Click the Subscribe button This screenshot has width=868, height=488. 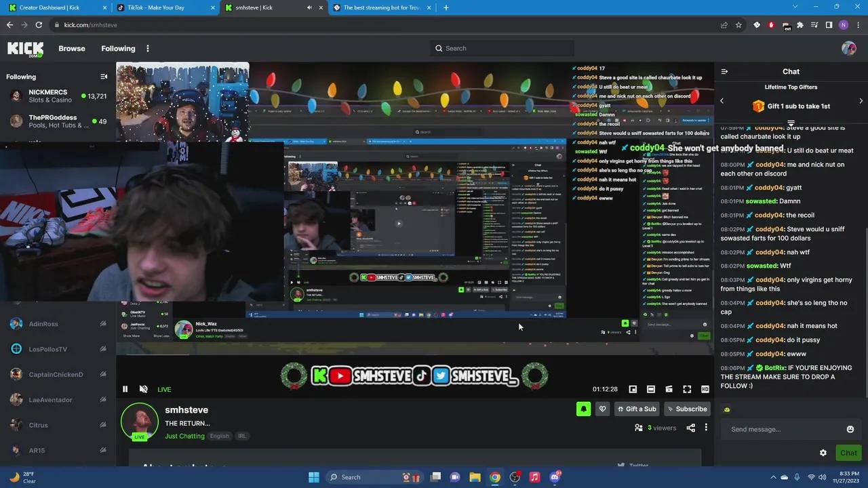(688, 409)
